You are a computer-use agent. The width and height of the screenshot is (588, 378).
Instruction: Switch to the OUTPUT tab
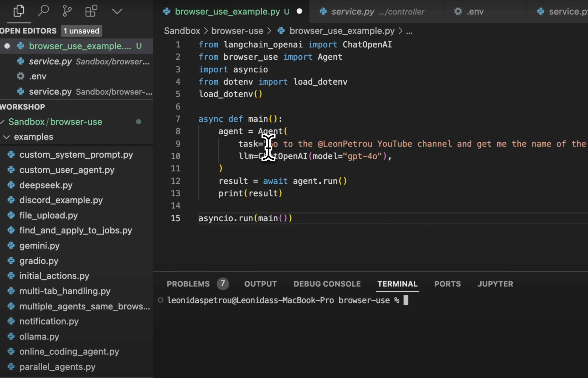click(x=261, y=283)
